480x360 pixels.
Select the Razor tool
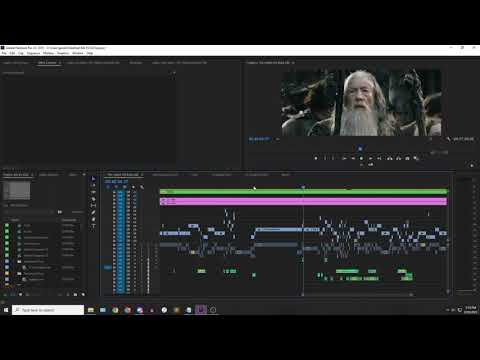93,199
